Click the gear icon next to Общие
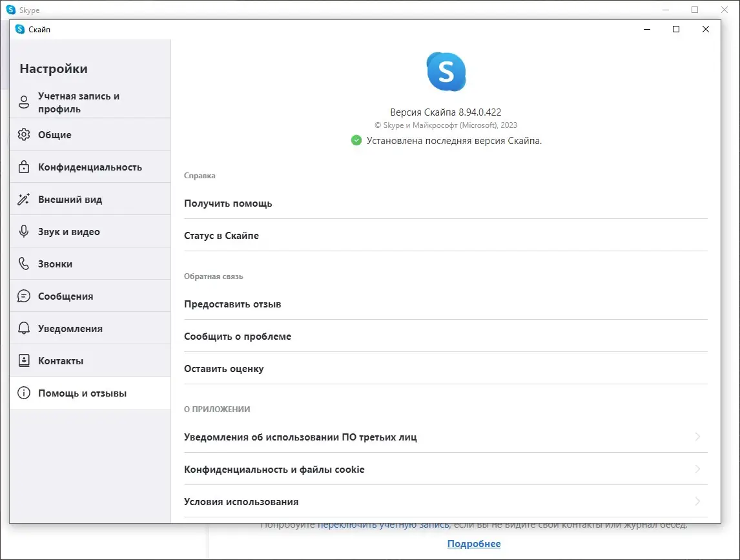The height and width of the screenshot is (560, 740). (x=24, y=134)
